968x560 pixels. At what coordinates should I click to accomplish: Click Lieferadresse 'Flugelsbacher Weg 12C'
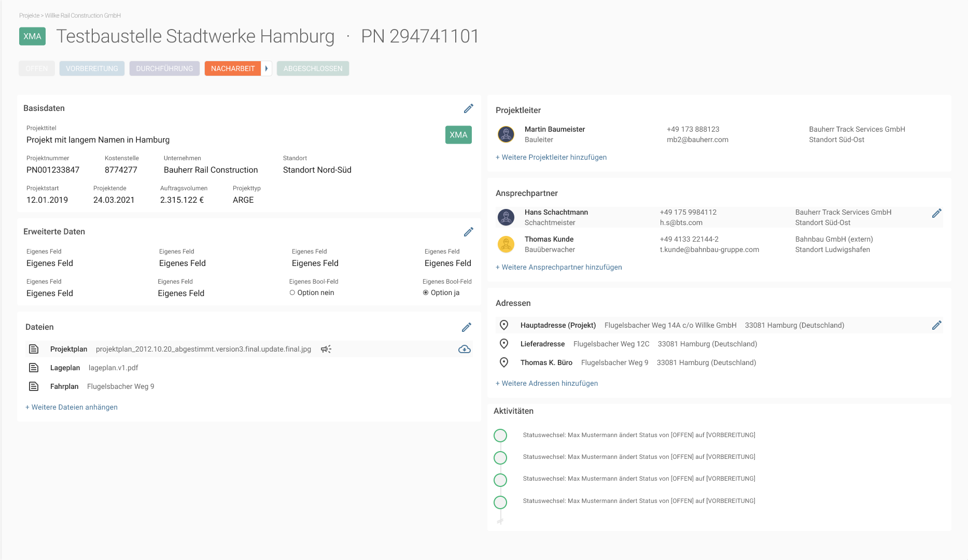coord(611,344)
